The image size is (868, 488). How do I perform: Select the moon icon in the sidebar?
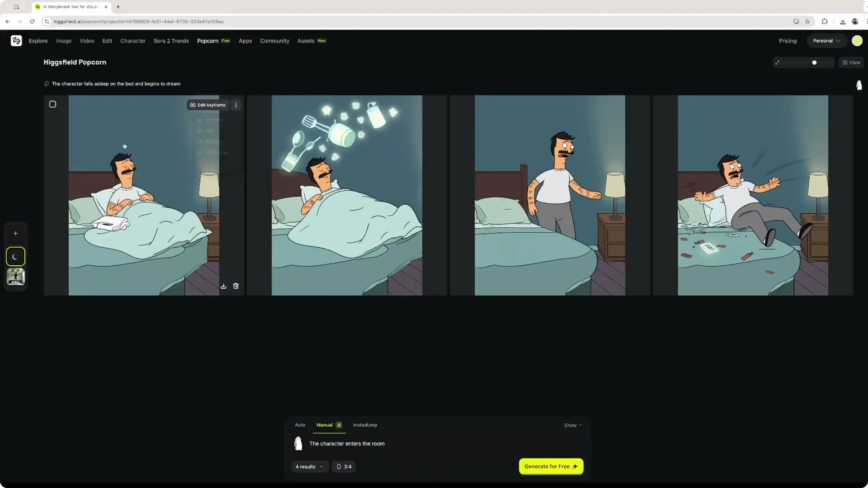tap(15, 256)
